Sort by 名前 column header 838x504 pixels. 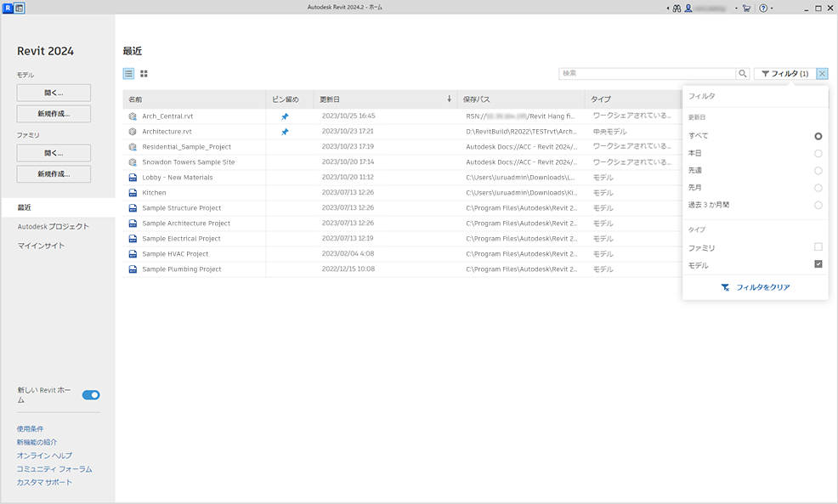(195, 99)
